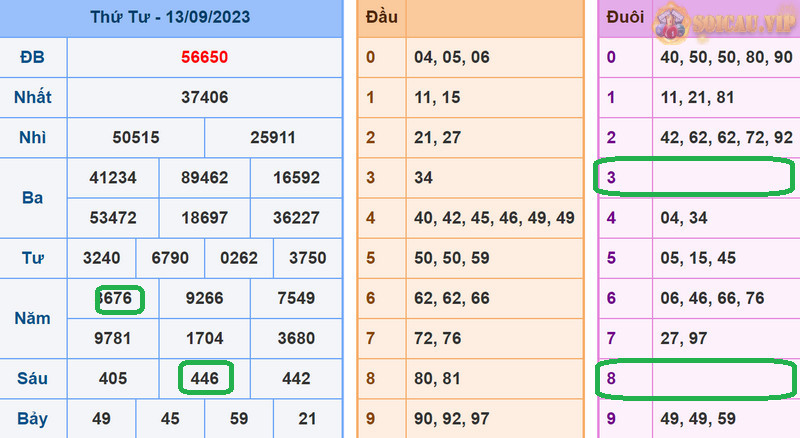Click the Ba row label
Screen dimensions: 800x438
coord(32,197)
